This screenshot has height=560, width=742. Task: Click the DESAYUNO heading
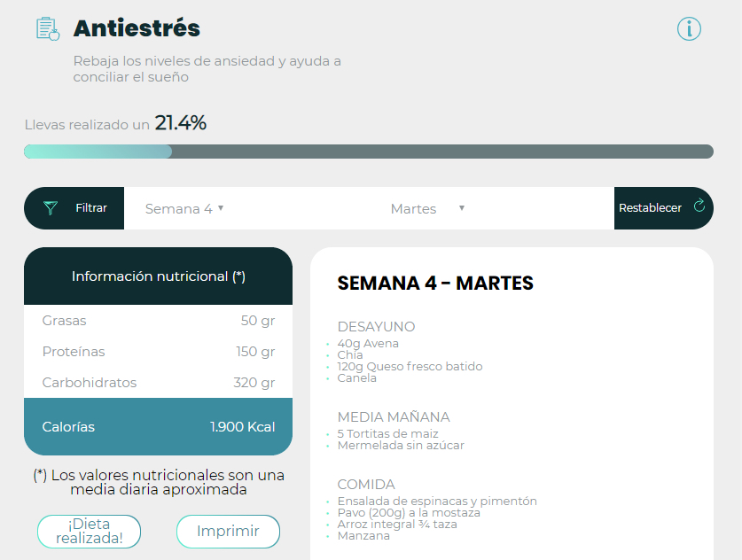[x=376, y=327]
